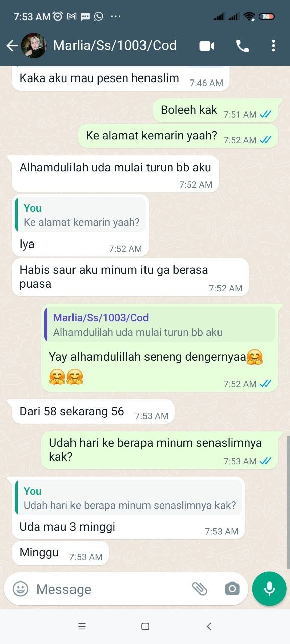Tap the paperclip attachment icon
Image resolution: width=290 pixels, height=644 pixels.
pos(200,589)
